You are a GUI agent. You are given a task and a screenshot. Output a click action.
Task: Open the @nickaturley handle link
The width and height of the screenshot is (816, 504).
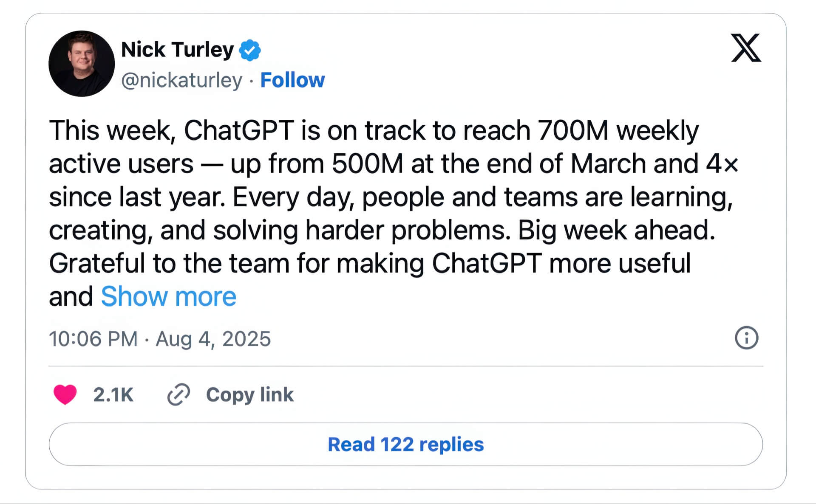pos(182,80)
